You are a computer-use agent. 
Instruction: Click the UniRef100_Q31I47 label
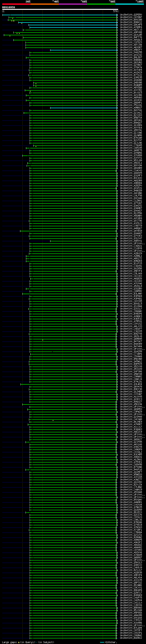tap(131, 239)
